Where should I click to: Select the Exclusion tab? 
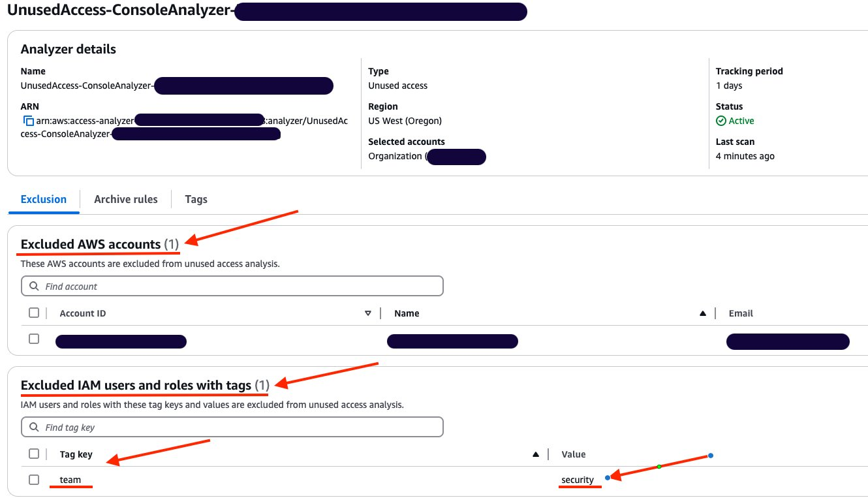pos(43,199)
